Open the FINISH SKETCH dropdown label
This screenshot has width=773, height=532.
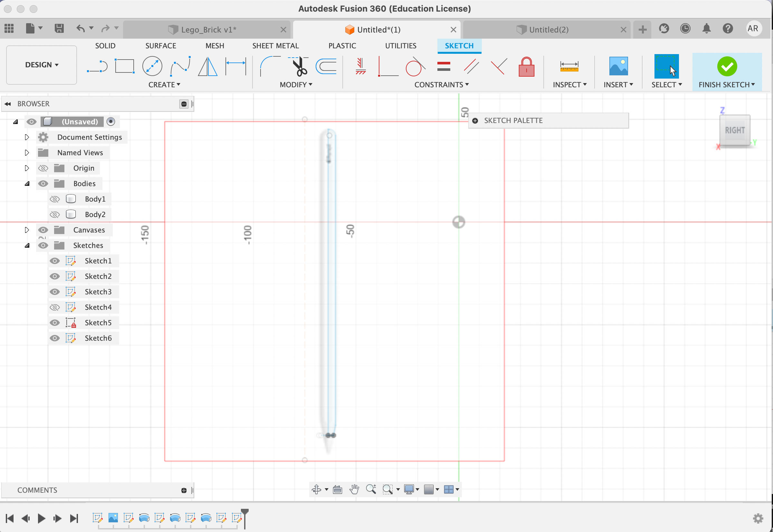[726, 85]
